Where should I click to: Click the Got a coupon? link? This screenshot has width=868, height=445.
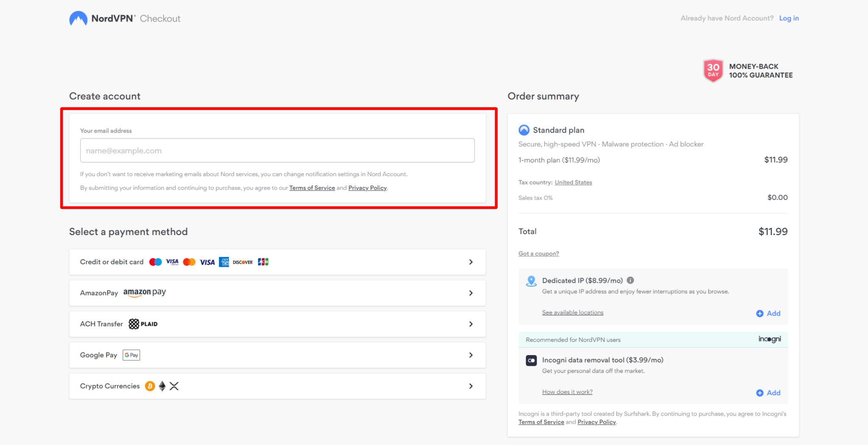coord(539,254)
